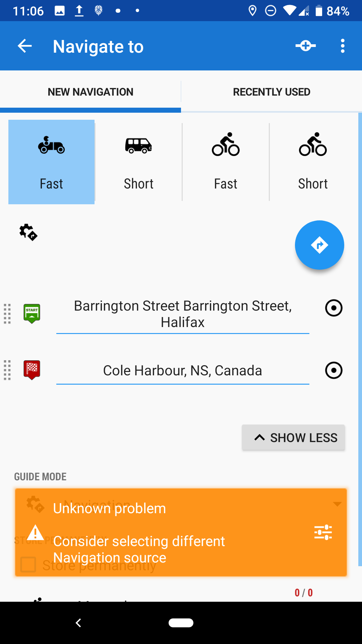Image resolution: width=362 pixels, height=644 pixels.
Task: Start route with blue navigation button
Action: coord(319,245)
